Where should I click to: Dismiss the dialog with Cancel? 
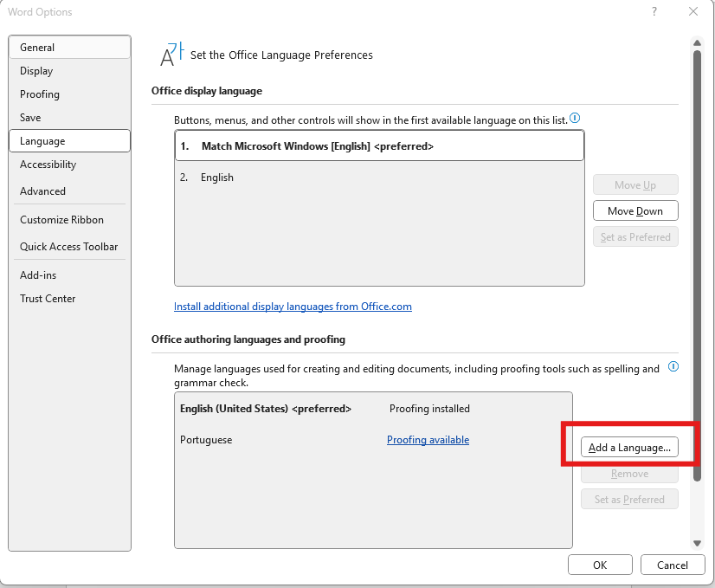point(673,565)
